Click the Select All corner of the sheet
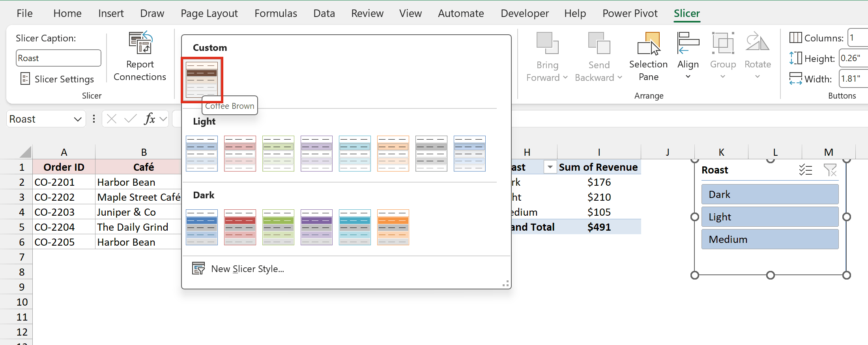 25,152
